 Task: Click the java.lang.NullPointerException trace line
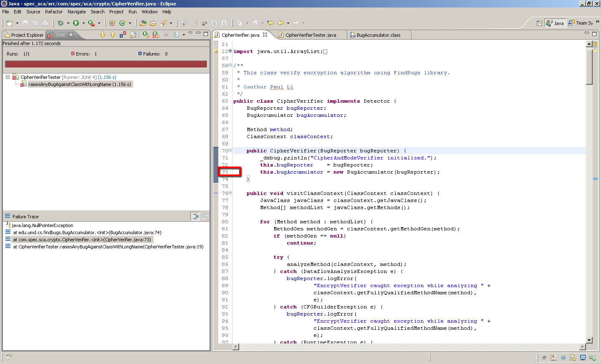42,225
